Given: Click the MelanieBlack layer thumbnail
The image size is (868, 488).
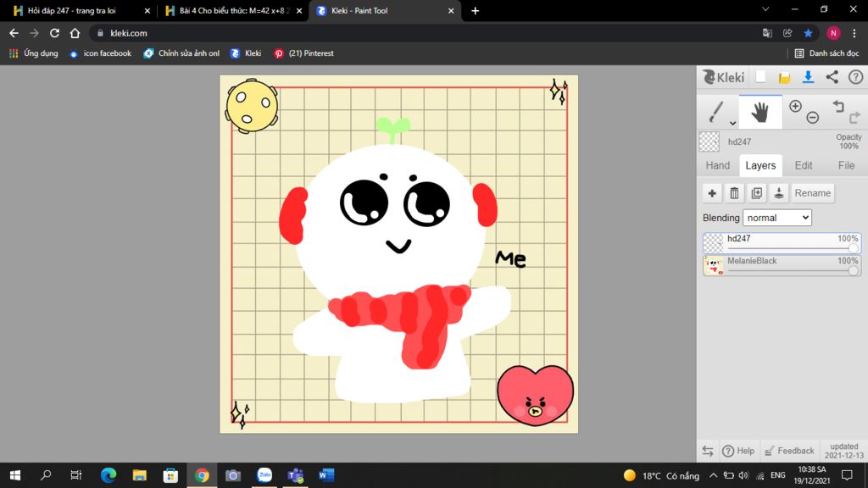Looking at the screenshot, I should pyautogui.click(x=713, y=265).
